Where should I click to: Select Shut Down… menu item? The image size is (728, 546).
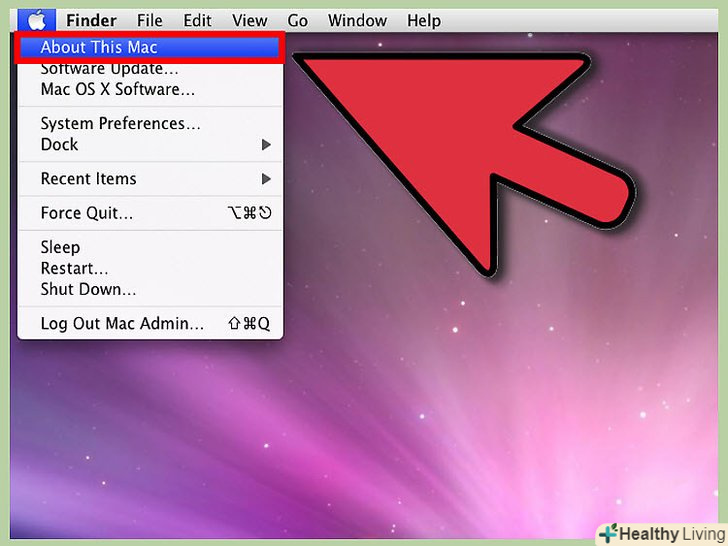pos(150,289)
